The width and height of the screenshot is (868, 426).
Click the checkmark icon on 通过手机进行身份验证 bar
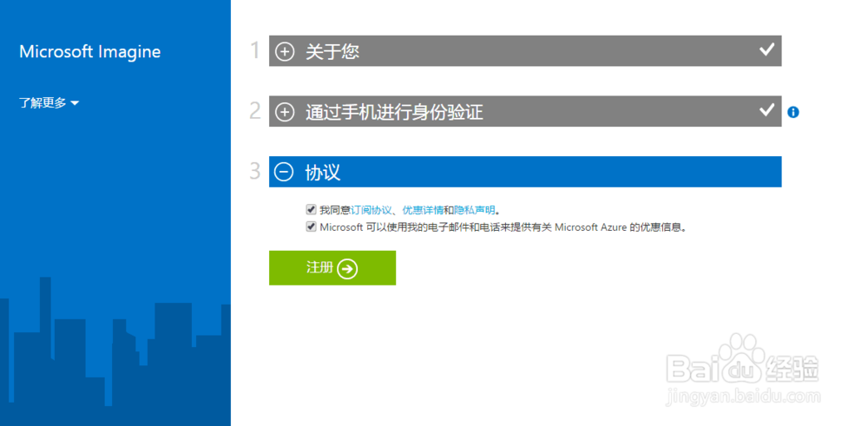point(766,110)
